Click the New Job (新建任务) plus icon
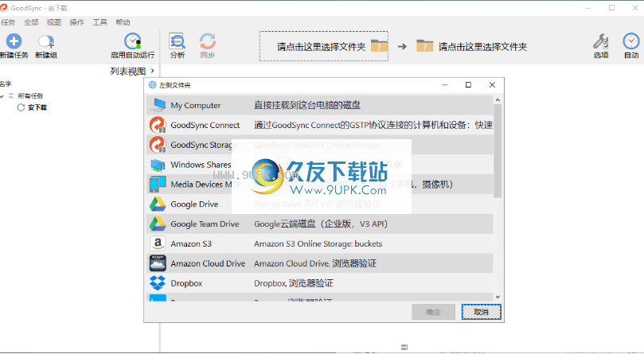This screenshot has height=354, width=644. 14,41
